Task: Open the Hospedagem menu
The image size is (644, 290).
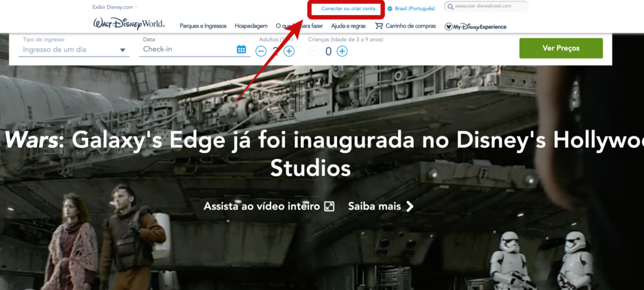Action: click(251, 26)
